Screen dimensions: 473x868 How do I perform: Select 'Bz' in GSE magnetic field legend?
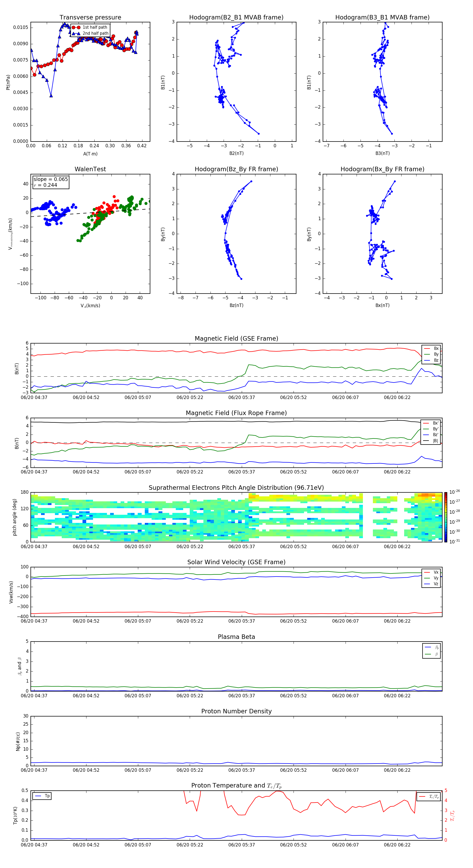(x=431, y=361)
